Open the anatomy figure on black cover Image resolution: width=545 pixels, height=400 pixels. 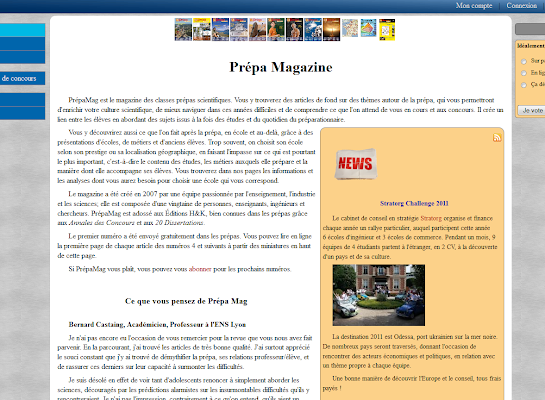[294, 30]
